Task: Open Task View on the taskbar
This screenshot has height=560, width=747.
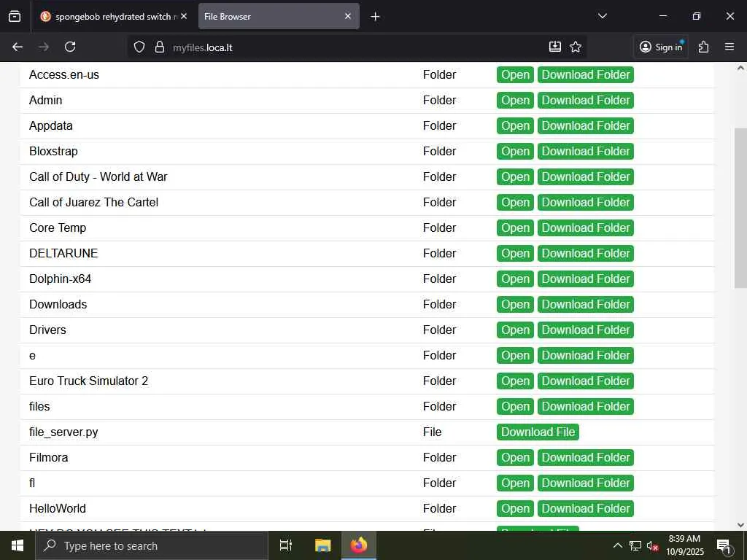Action: coord(286,545)
